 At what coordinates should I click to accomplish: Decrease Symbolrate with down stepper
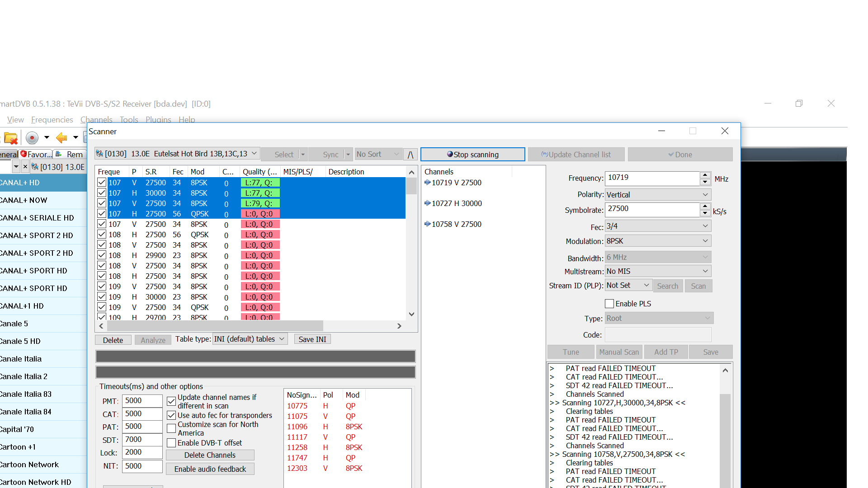[x=705, y=213]
